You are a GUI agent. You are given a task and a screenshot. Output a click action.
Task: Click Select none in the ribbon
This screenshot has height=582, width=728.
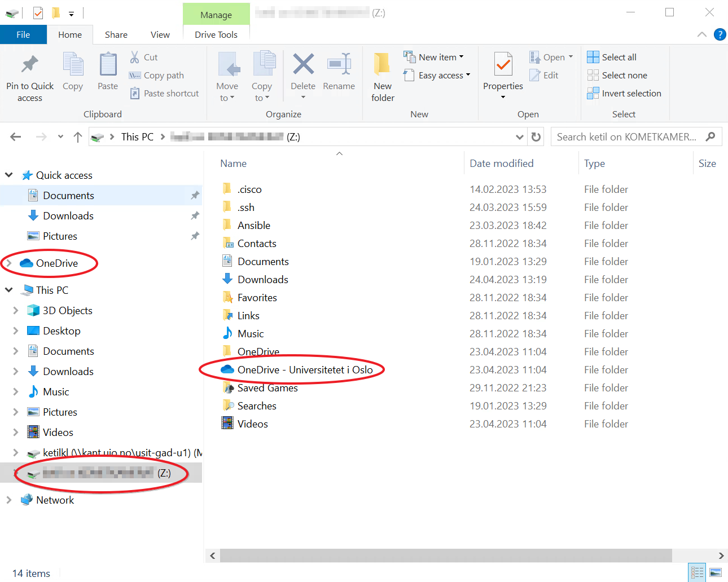(617, 75)
